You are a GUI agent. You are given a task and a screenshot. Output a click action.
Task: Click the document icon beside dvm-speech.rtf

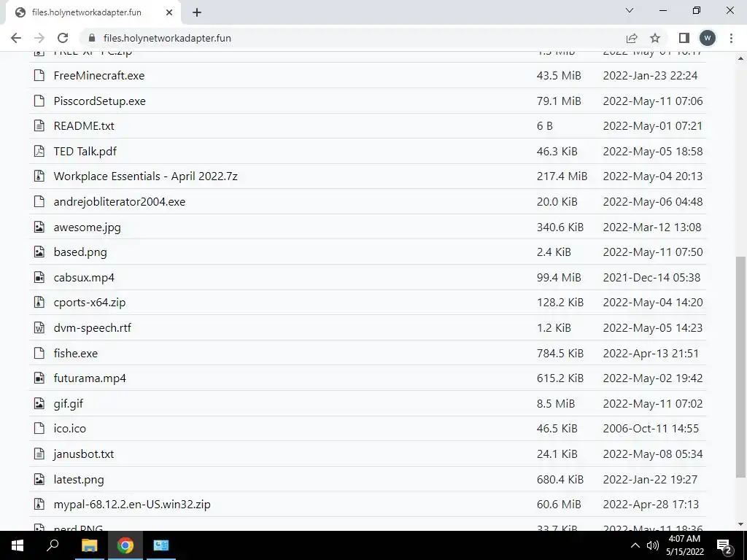click(x=39, y=327)
